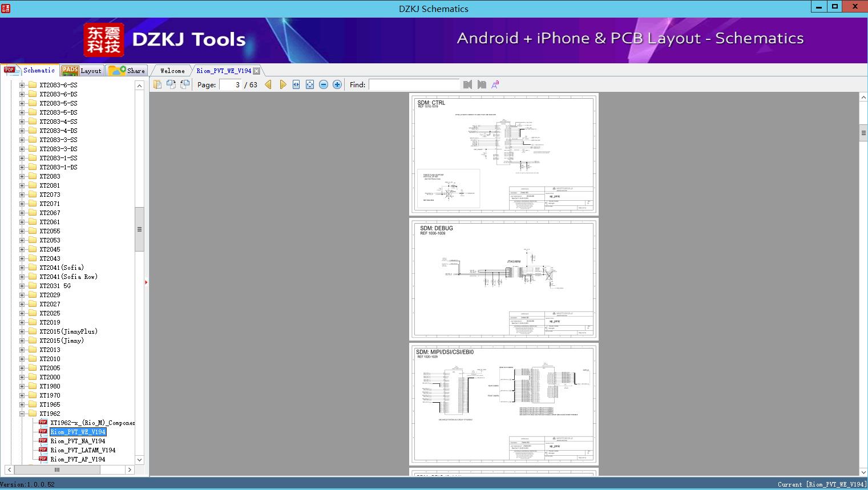Find next match in document
Viewport: 868px width, 490px height.
482,84
